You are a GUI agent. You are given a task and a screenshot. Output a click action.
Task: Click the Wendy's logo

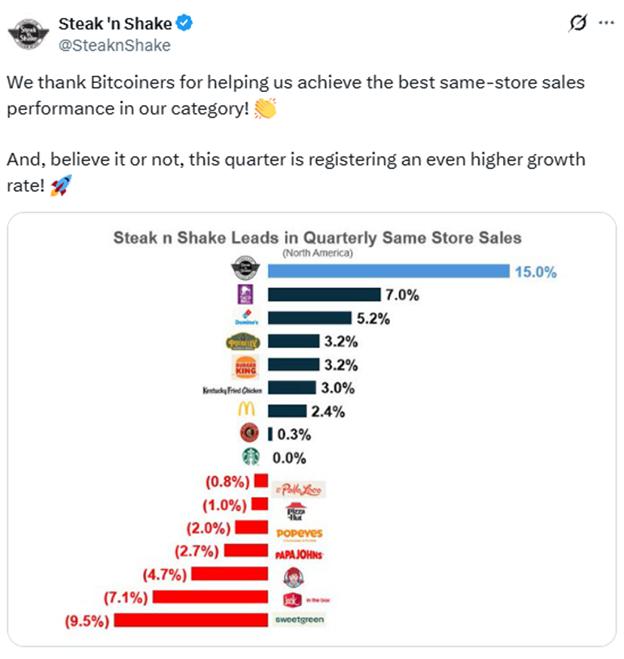[290, 577]
